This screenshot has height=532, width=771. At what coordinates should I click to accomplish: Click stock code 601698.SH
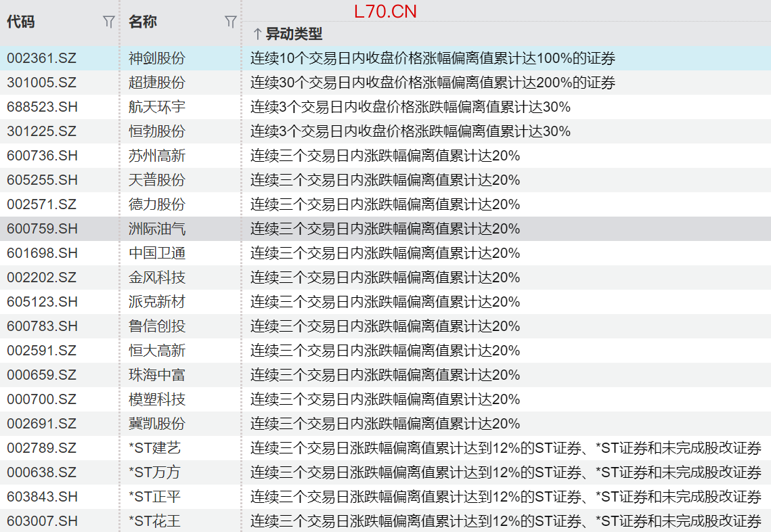tap(42, 253)
